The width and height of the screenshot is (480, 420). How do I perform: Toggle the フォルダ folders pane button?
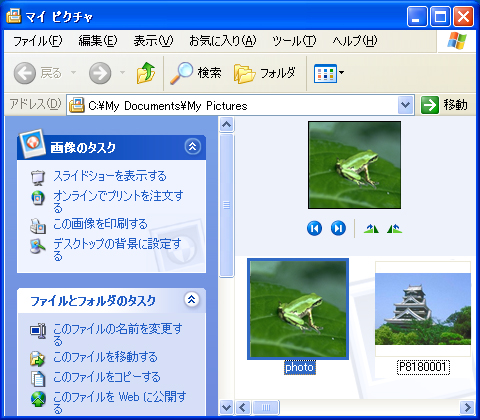265,73
